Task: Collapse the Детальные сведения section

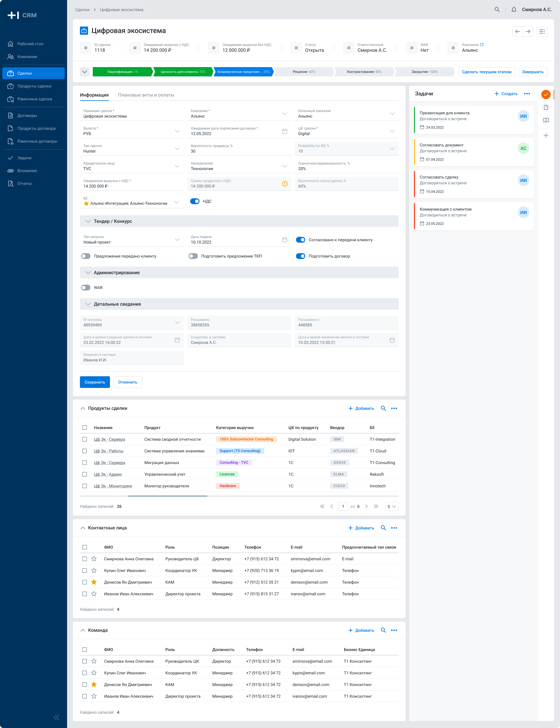Action: (88, 304)
